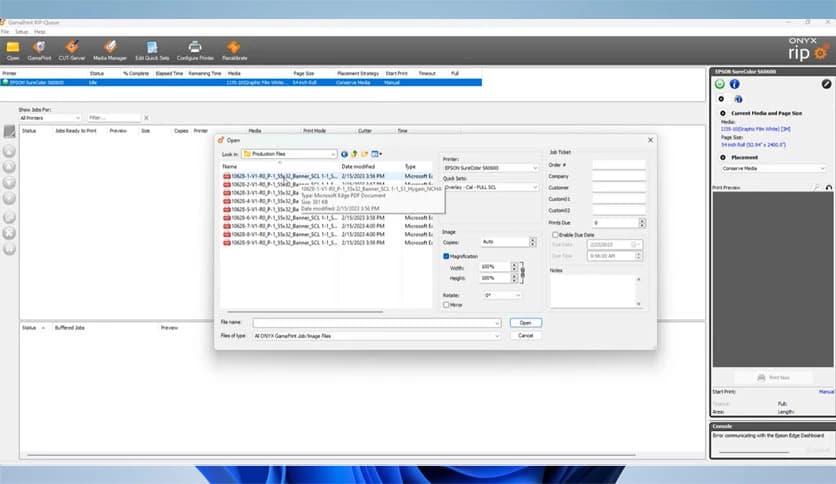Open the File name combo box dropdown

click(496, 323)
